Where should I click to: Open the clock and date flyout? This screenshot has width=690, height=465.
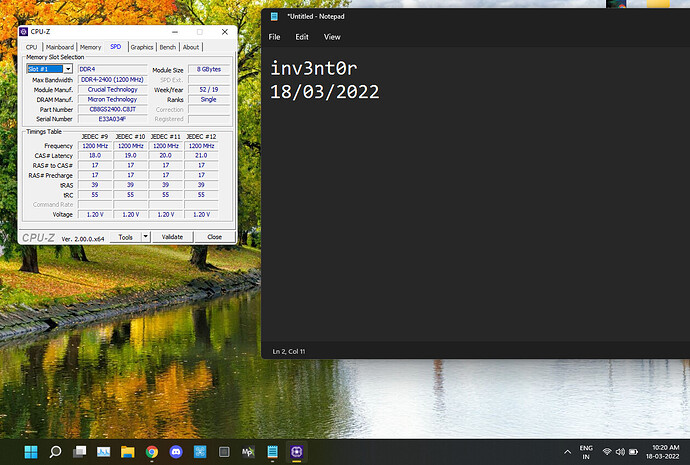point(662,452)
